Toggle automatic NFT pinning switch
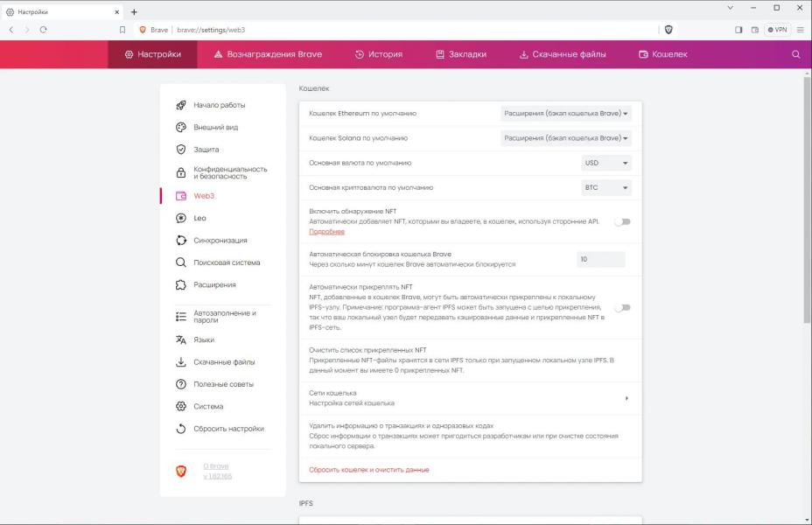The width and height of the screenshot is (812, 525). coord(622,307)
